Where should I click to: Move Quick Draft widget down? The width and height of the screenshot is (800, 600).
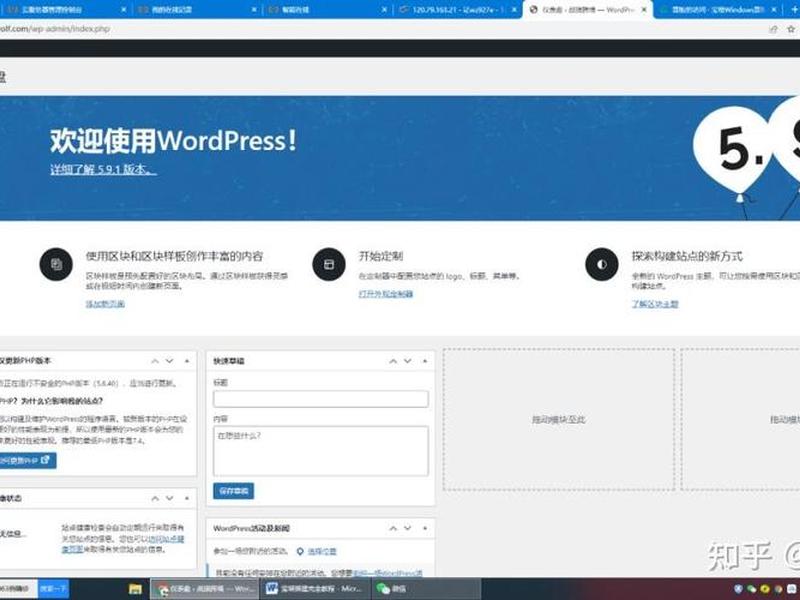click(408, 361)
